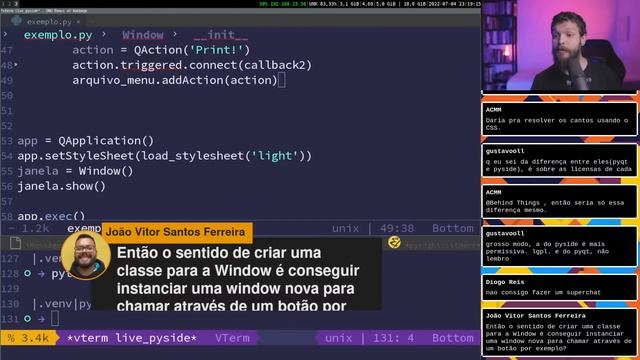
Task: Expand the chevron before exemplo.py in the breadcrumb
Action: pos(5,35)
